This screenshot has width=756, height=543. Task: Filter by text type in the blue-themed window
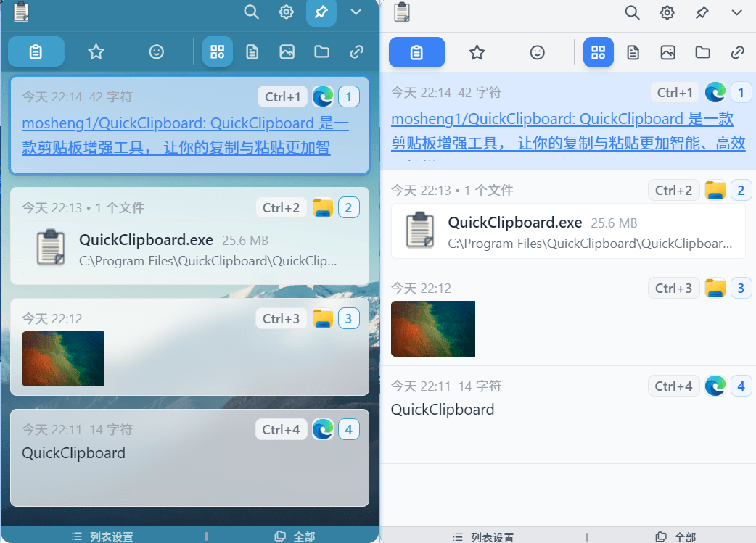[252, 51]
